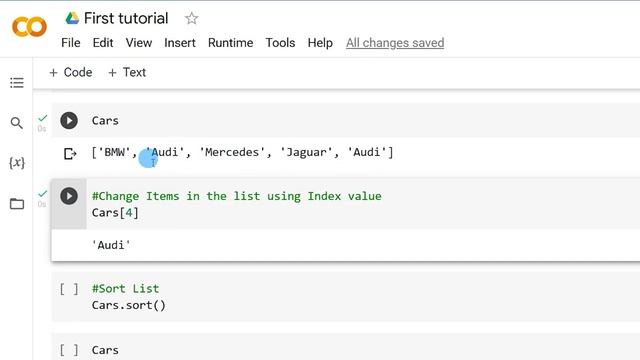
Task: Add a new Code cell
Action: [x=71, y=73]
